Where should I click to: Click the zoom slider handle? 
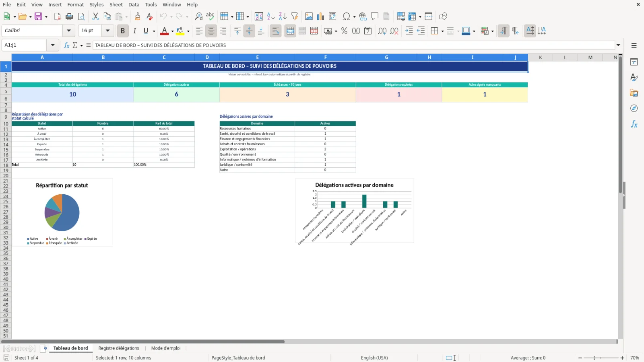pyautogui.click(x=594, y=358)
